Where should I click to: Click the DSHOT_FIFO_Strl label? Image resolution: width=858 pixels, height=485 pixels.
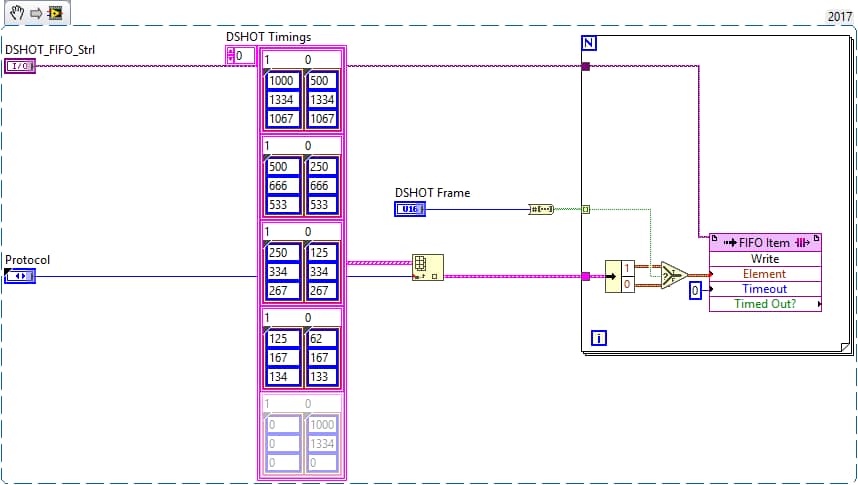pyautogui.click(x=50, y=50)
